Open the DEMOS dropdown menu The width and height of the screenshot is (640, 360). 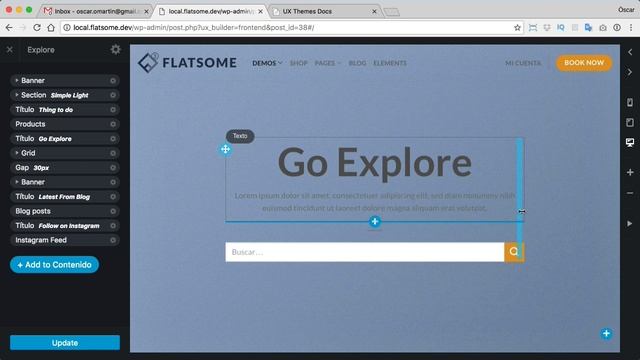[267, 63]
